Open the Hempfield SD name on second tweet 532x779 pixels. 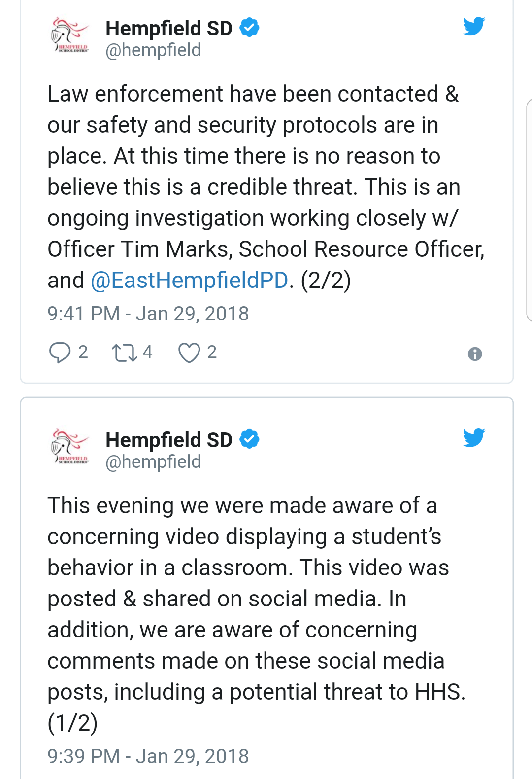coord(169,440)
